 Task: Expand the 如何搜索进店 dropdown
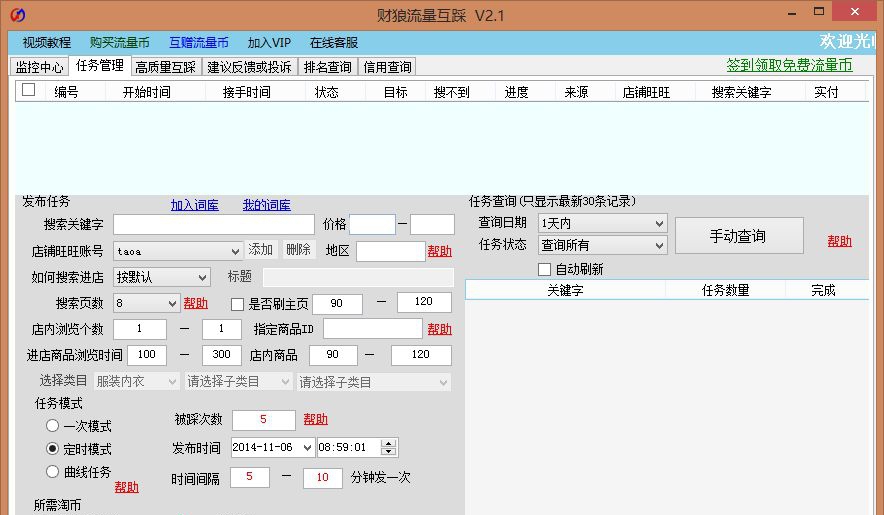point(202,277)
